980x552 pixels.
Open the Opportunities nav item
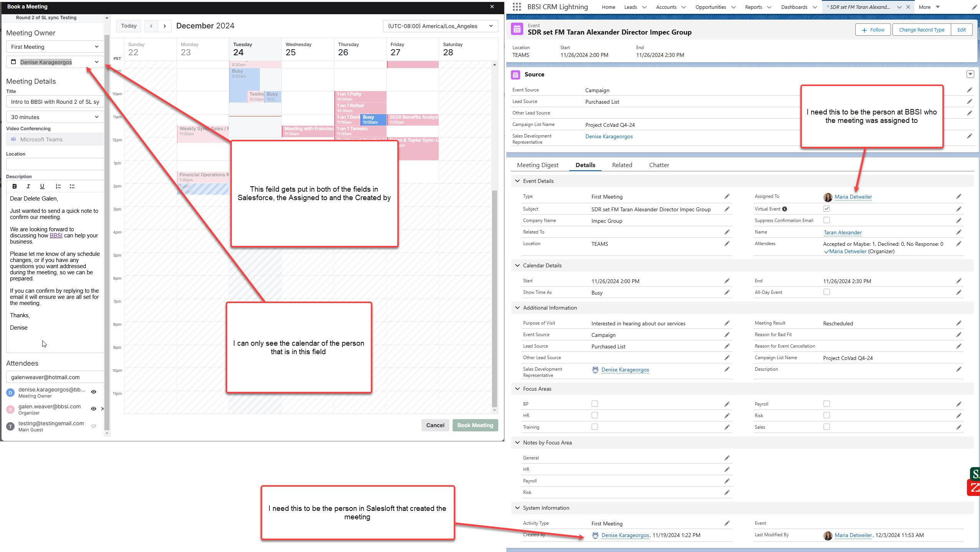point(711,7)
